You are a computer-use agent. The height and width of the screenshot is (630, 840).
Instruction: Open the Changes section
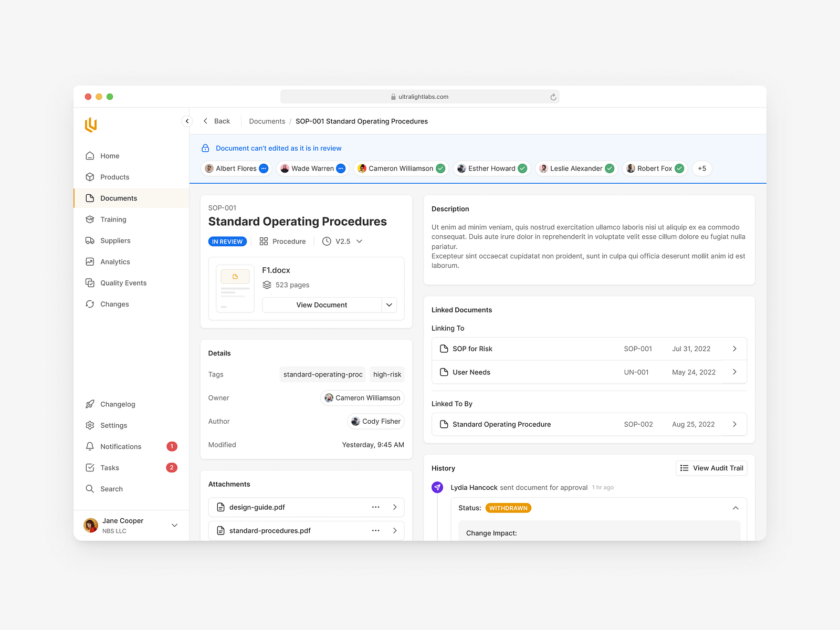coord(114,304)
